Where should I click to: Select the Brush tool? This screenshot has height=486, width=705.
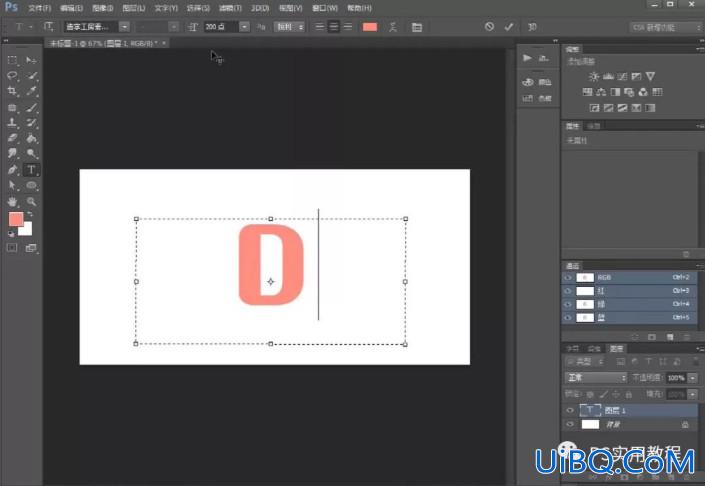[31, 107]
